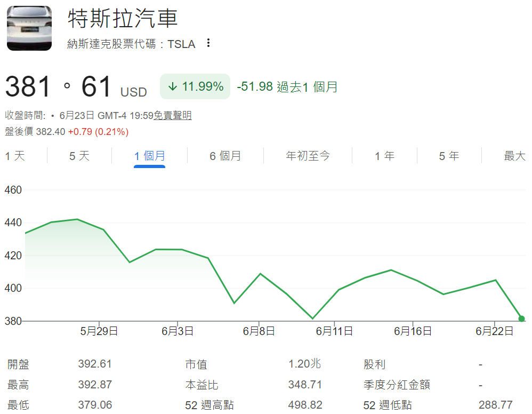Image resolution: width=532 pixels, height=414 pixels.
Task: Open the three-dot menu beside TSLA
Action: pyautogui.click(x=208, y=43)
